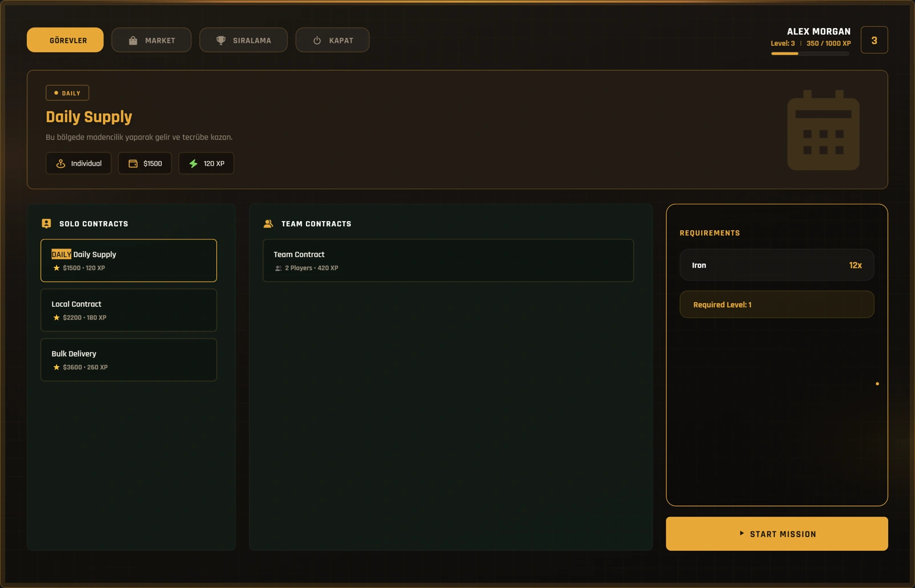
Task: Open the Görevler tab
Action: point(65,40)
